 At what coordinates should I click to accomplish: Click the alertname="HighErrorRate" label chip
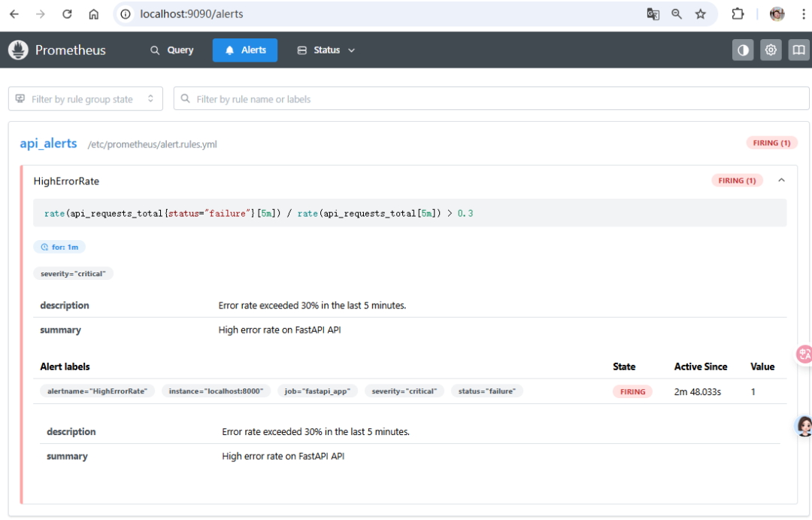[97, 391]
